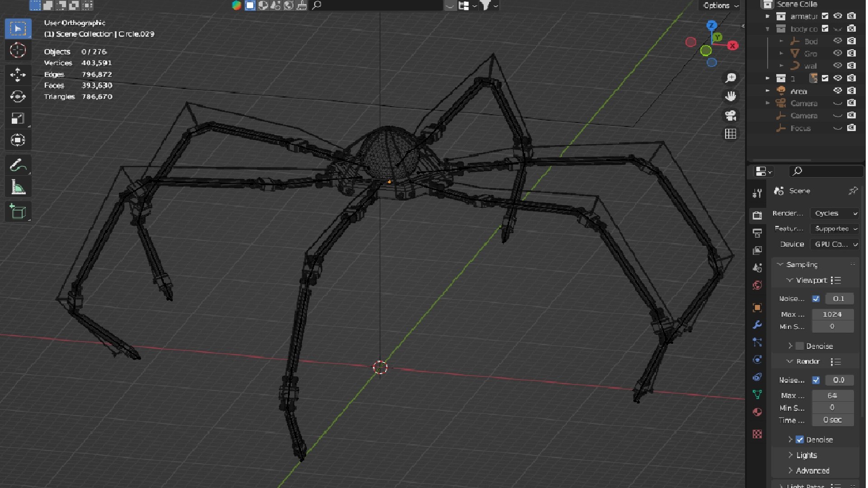Expand the armatur collection in outliner
868x488 pixels.
tap(768, 16)
